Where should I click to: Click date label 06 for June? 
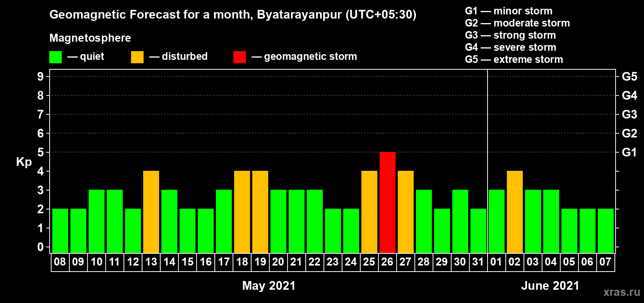tap(587, 262)
